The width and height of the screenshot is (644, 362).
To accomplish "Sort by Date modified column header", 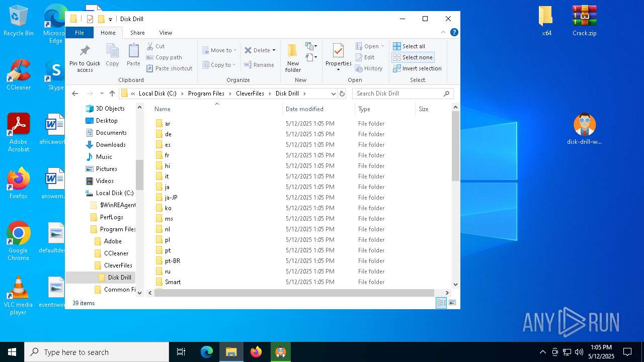I will point(318,109).
